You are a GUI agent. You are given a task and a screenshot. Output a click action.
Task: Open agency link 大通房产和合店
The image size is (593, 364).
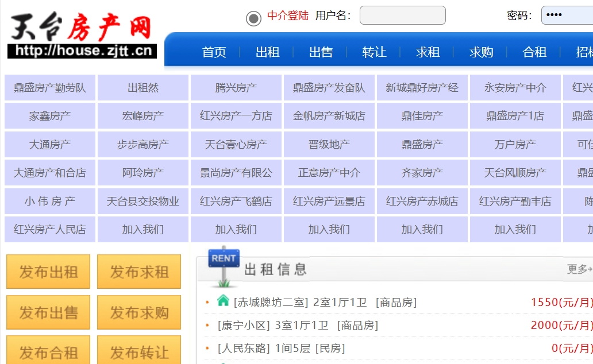50,173
